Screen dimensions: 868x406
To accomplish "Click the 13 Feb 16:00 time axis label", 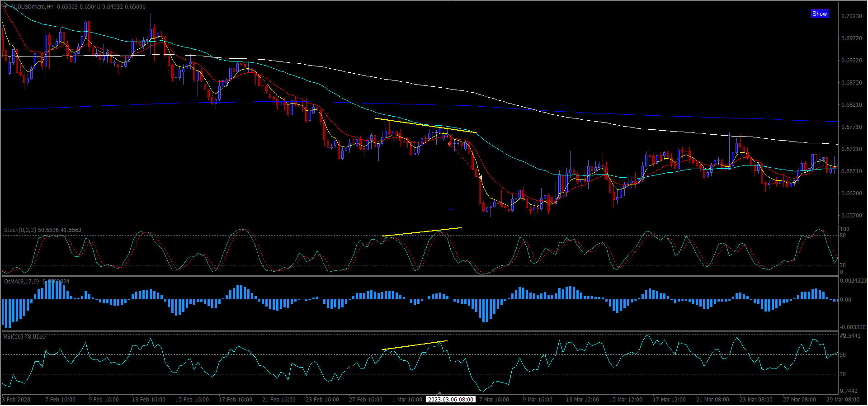I will 148,400.
